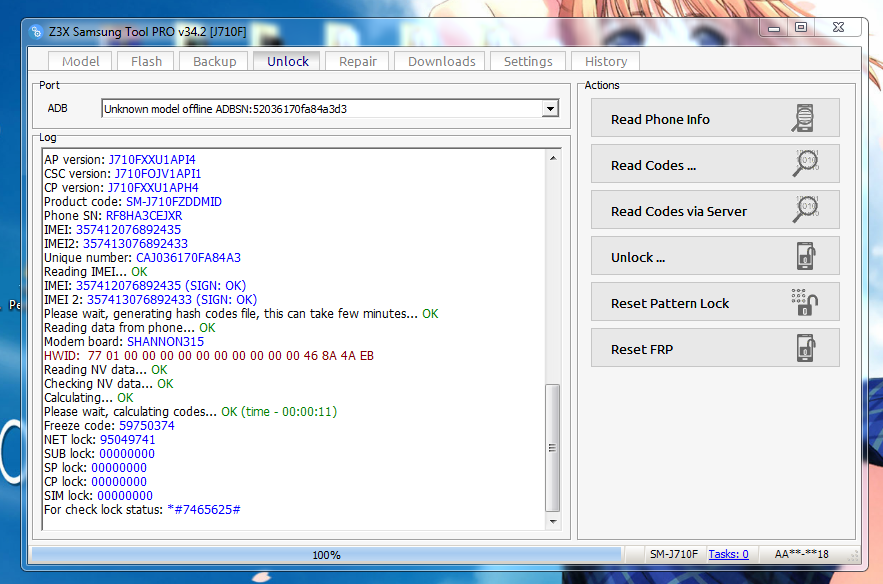Switch to the Flash tab

point(146,61)
